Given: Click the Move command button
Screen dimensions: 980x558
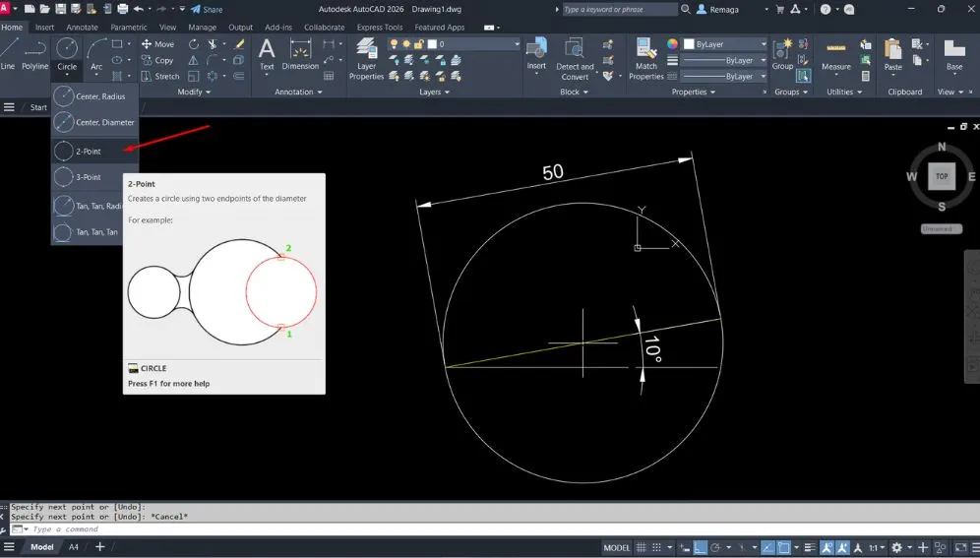Looking at the screenshot, I should (x=157, y=44).
